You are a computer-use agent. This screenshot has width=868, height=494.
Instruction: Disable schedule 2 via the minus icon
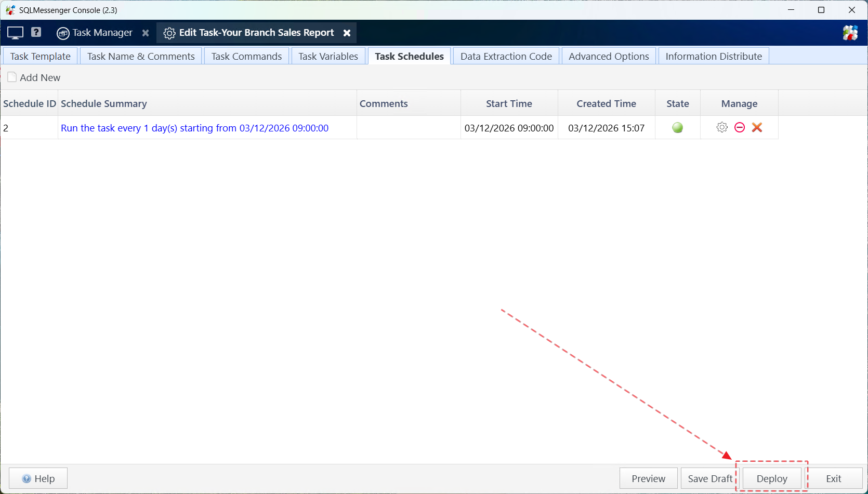pyautogui.click(x=739, y=127)
